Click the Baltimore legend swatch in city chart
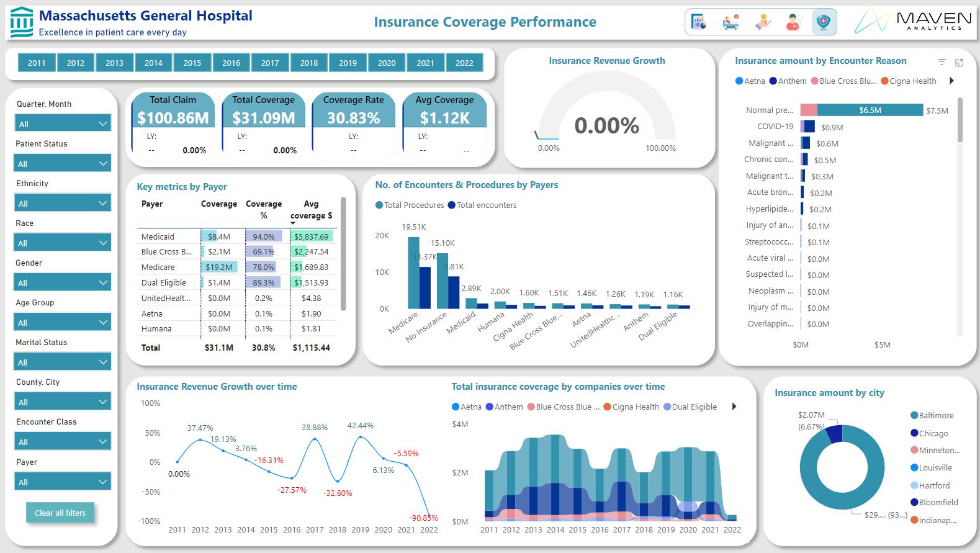The image size is (980, 553). 914,415
